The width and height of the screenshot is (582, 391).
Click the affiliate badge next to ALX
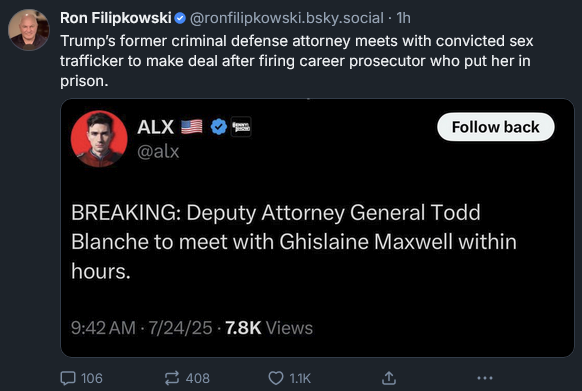(x=241, y=127)
